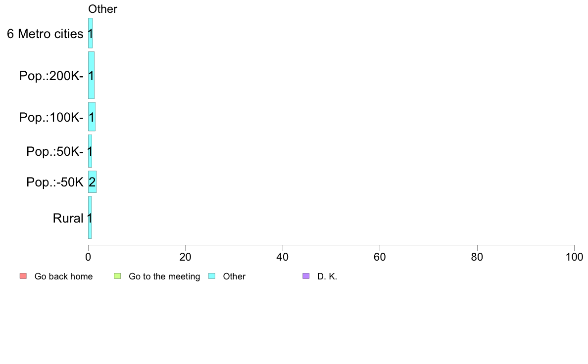Viewport: 588px width, 364px height.
Task: Click the green Go to the meeting swatch
Action: pos(117,276)
